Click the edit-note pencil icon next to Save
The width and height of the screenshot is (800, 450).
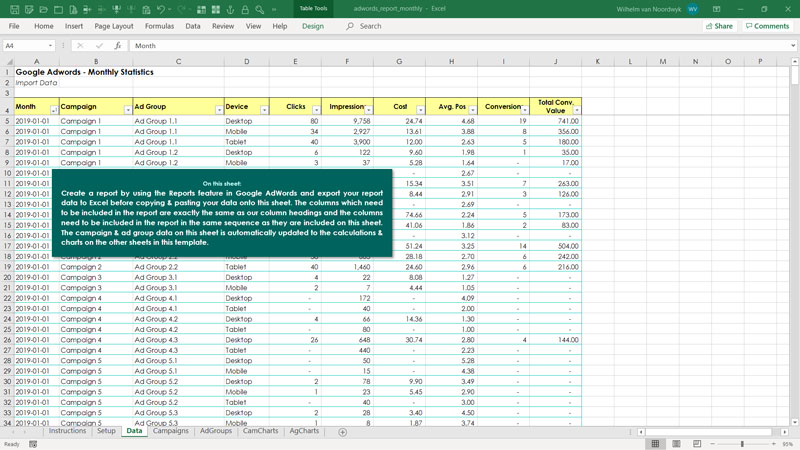click(29, 9)
